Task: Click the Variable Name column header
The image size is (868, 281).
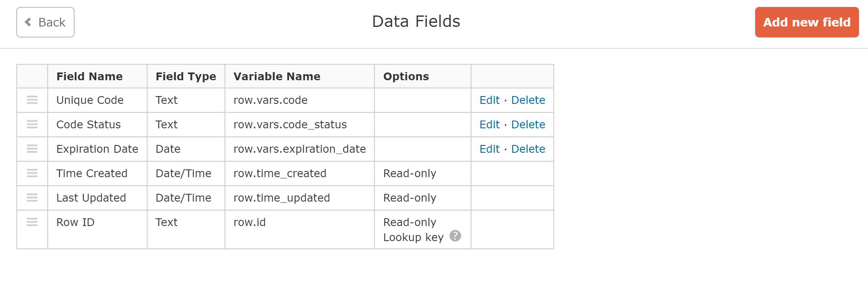Action: pyautogui.click(x=277, y=77)
